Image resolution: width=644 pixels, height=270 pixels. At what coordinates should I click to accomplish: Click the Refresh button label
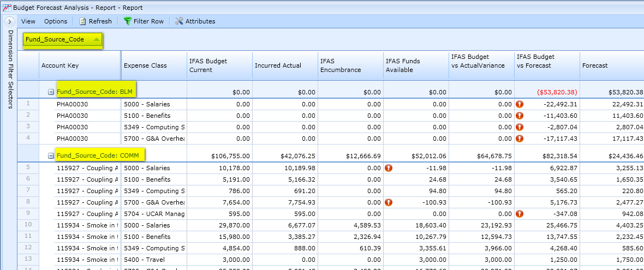click(100, 21)
